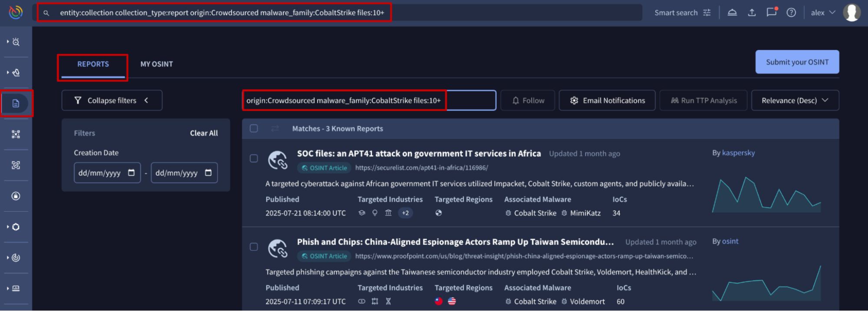Click the upload arrow icon in header
This screenshot has width=868, height=311.
[x=752, y=13]
